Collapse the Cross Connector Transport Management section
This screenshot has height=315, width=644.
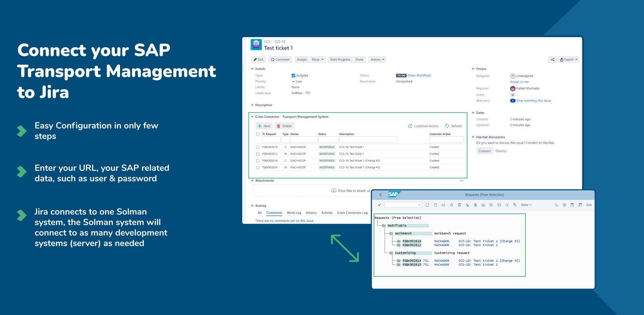pyautogui.click(x=252, y=117)
